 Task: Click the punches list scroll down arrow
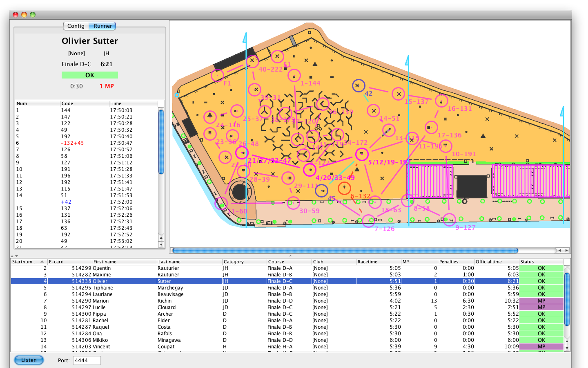pos(161,245)
